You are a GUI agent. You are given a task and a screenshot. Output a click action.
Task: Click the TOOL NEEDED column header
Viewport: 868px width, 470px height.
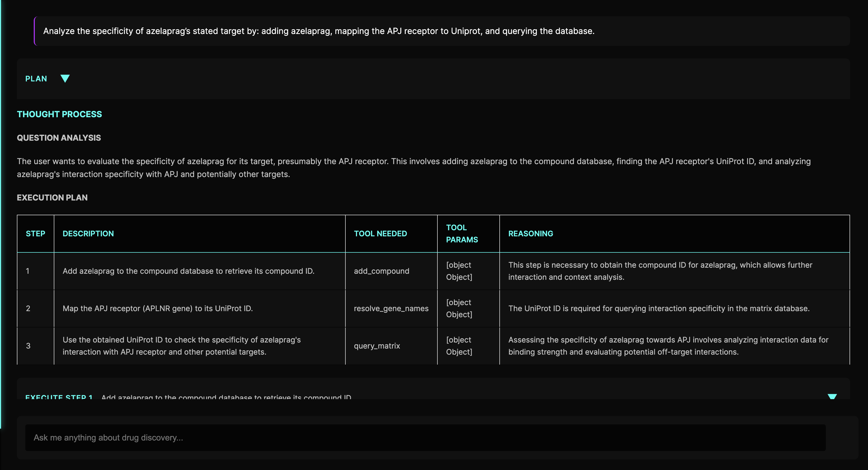click(x=380, y=234)
